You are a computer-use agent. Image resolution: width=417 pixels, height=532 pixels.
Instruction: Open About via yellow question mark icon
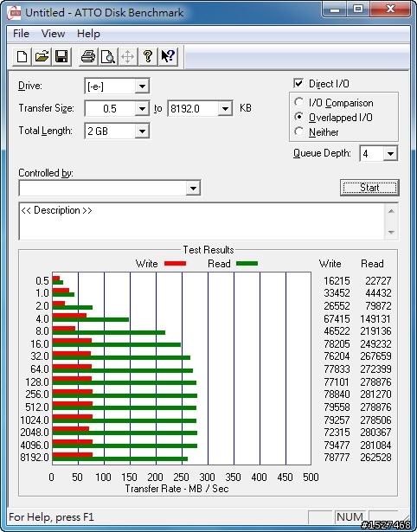point(148,56)
